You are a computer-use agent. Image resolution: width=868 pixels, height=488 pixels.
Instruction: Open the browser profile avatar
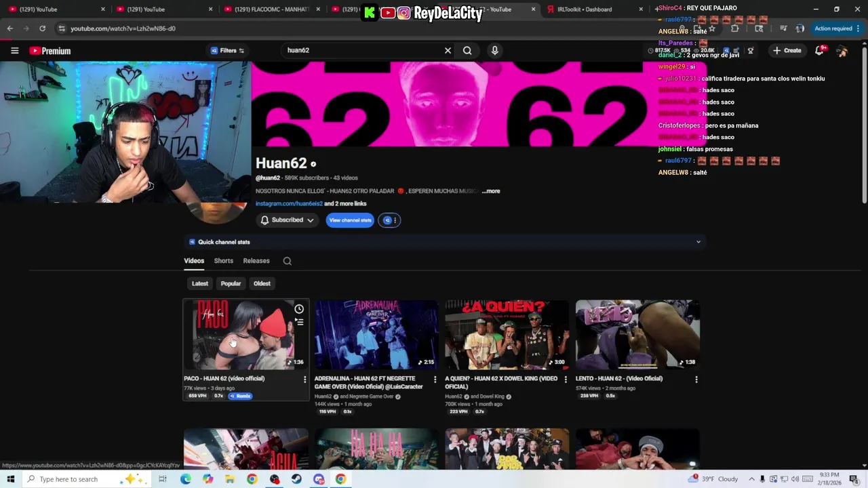tap(800, 28)
